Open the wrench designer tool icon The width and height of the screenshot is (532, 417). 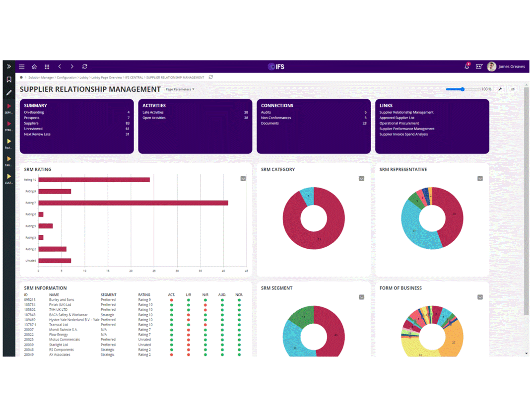click(500, 89)
